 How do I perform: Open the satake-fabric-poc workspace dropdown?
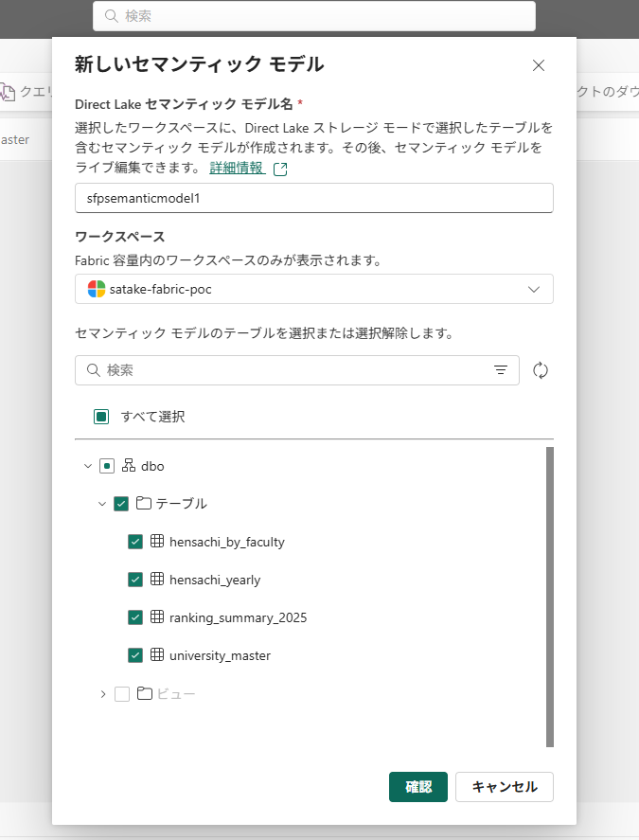314,289
